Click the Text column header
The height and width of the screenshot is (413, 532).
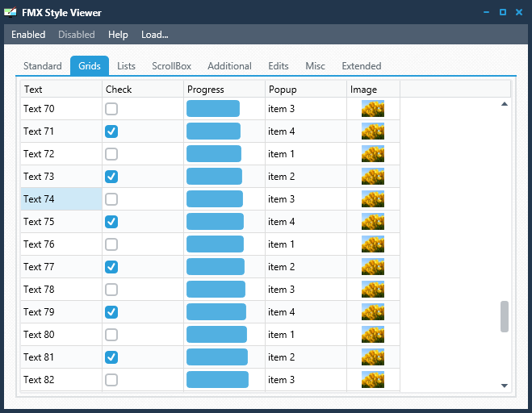61,90
